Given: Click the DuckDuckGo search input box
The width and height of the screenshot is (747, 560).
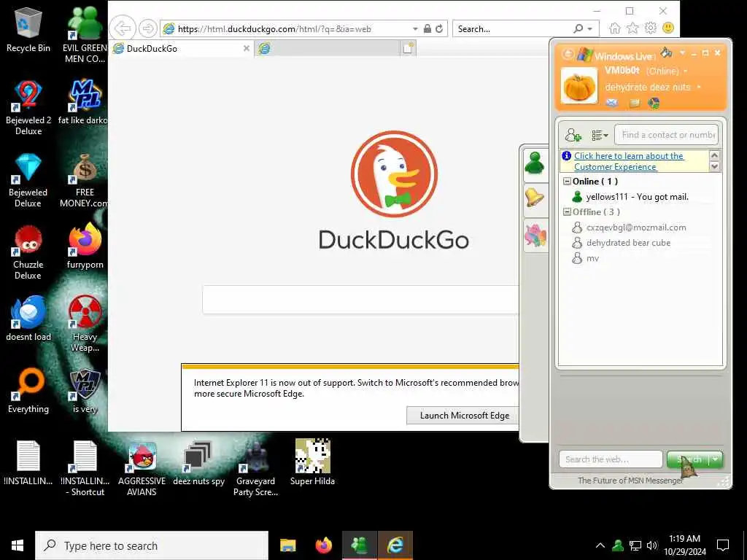Looking at the screenshot, I should click(x=360, y=300).
